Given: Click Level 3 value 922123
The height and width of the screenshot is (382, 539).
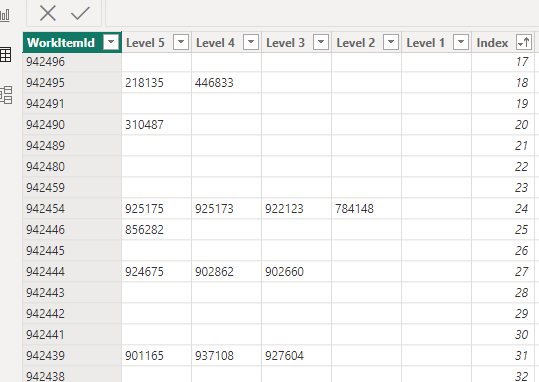Looking at the screenshot, I should click(x=284, y=209).
